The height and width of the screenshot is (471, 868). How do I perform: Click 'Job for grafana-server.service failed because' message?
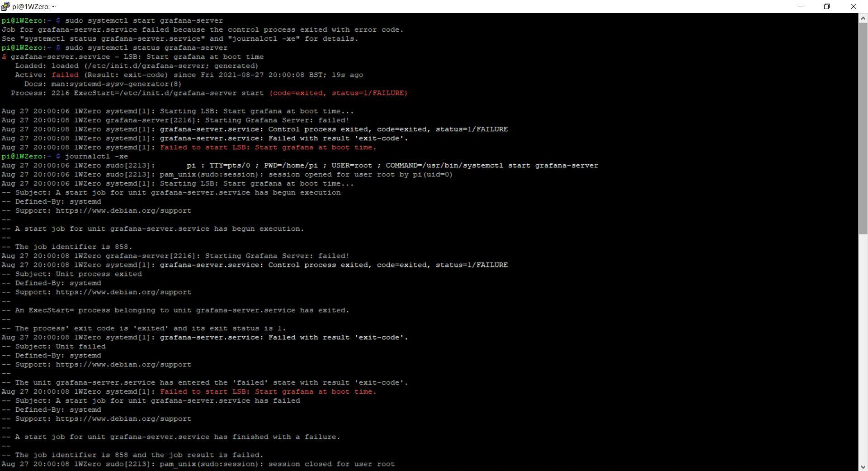point(203,29)
